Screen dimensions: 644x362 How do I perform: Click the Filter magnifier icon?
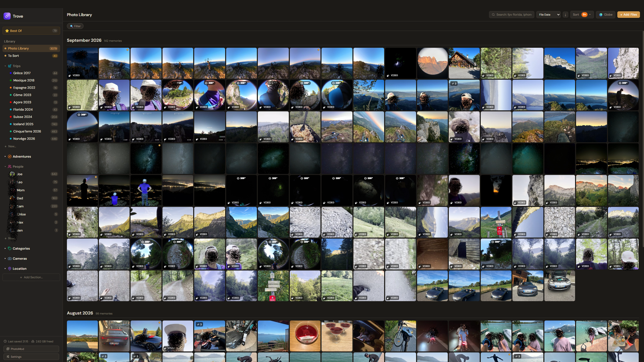(x=71, y=26)
